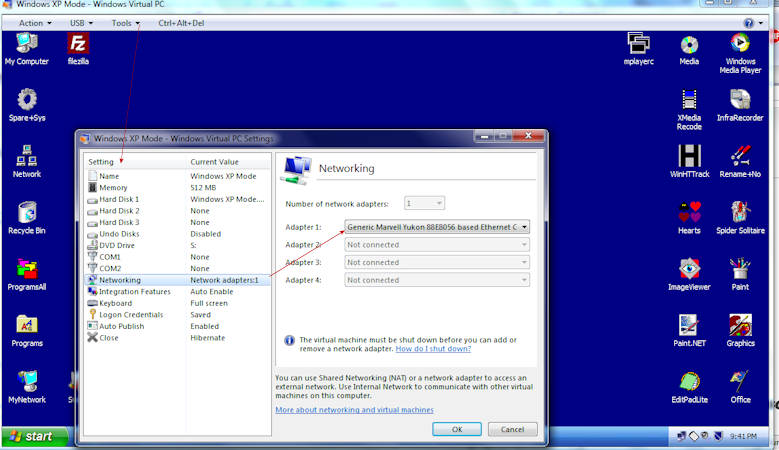Launch the Paint.NET icon
The image size is (779, 450).
click(x=690, y=330)
